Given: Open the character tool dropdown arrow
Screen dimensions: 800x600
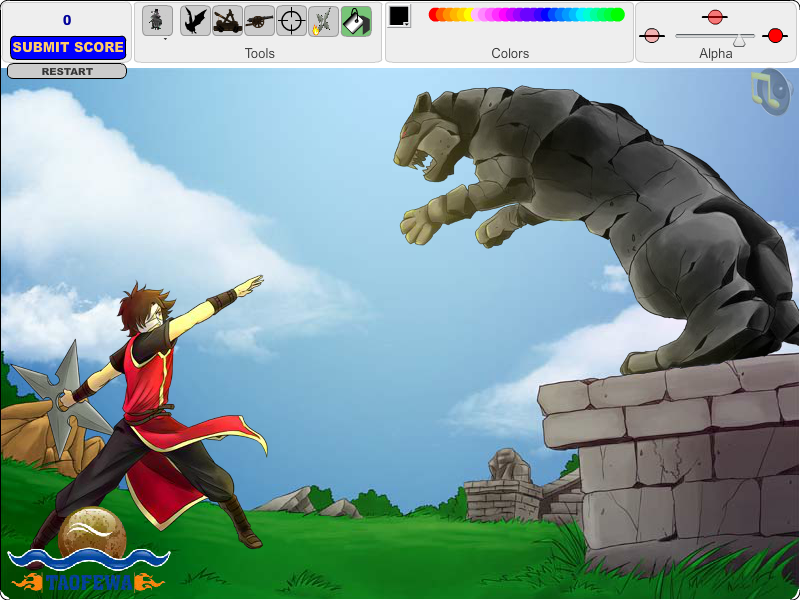Looking at the screenshot, I should [165, 39].
